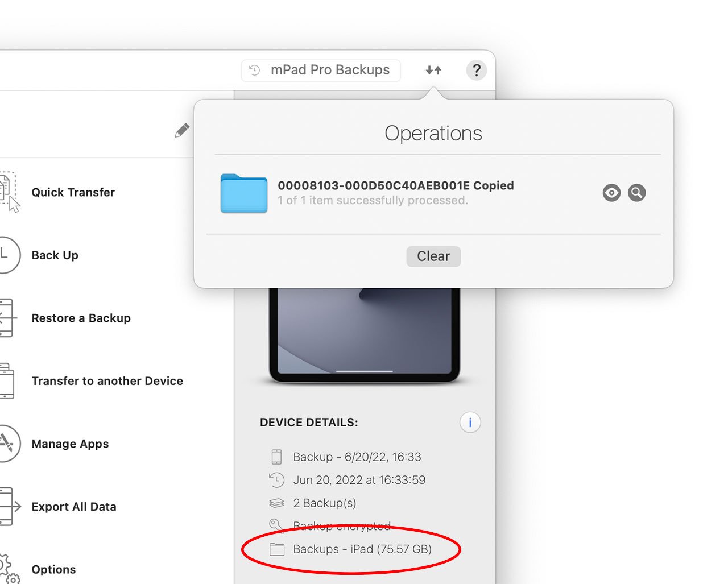Click the 'Jun 20, 2022 at 16:33:59' date

click(x=359, y=480)
